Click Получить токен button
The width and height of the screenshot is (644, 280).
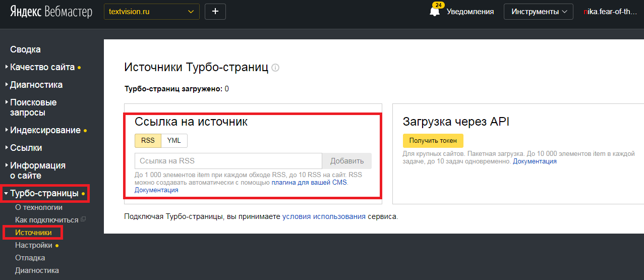pyautogui.click(x=433, y=141)
